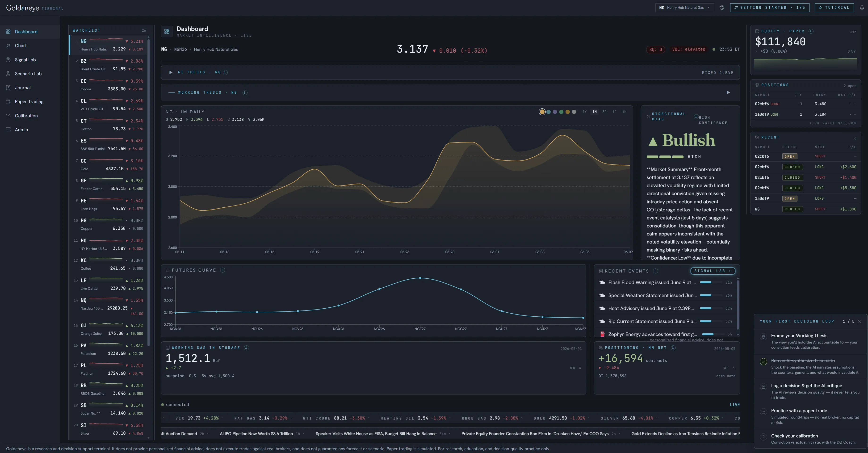Expand the AI Thesis NG section
This screenshot has width=868, height=453.
tap(171, 72)
